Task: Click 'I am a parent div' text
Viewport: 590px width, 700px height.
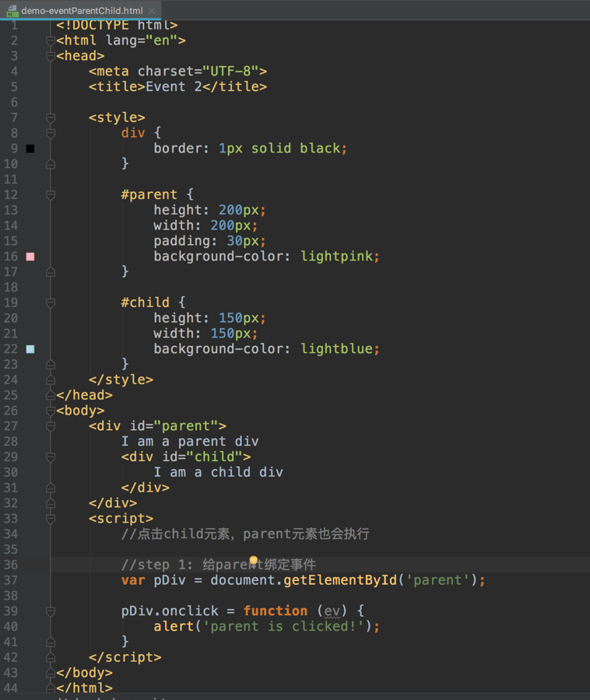Action: (x=190, y=442)
